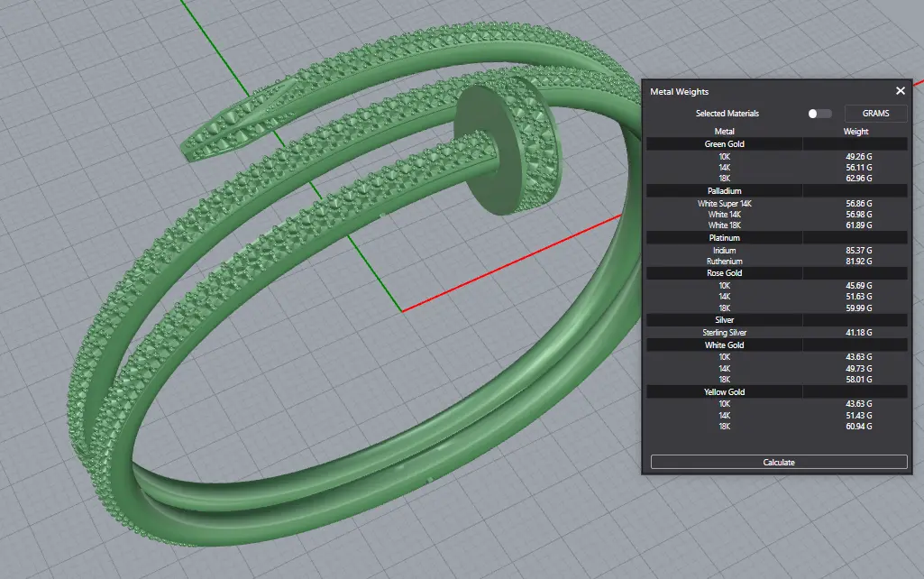
Task: Click the Silver category header
Action: pos(724,320)
